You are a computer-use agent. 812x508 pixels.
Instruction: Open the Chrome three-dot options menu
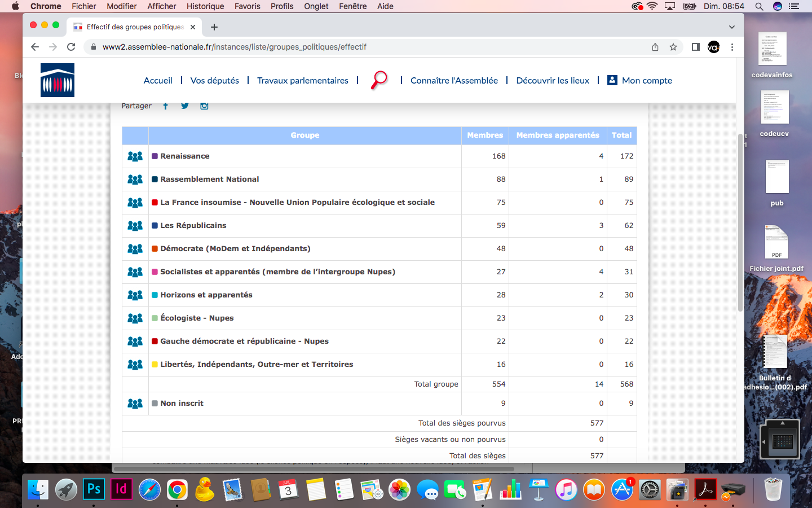732,47
